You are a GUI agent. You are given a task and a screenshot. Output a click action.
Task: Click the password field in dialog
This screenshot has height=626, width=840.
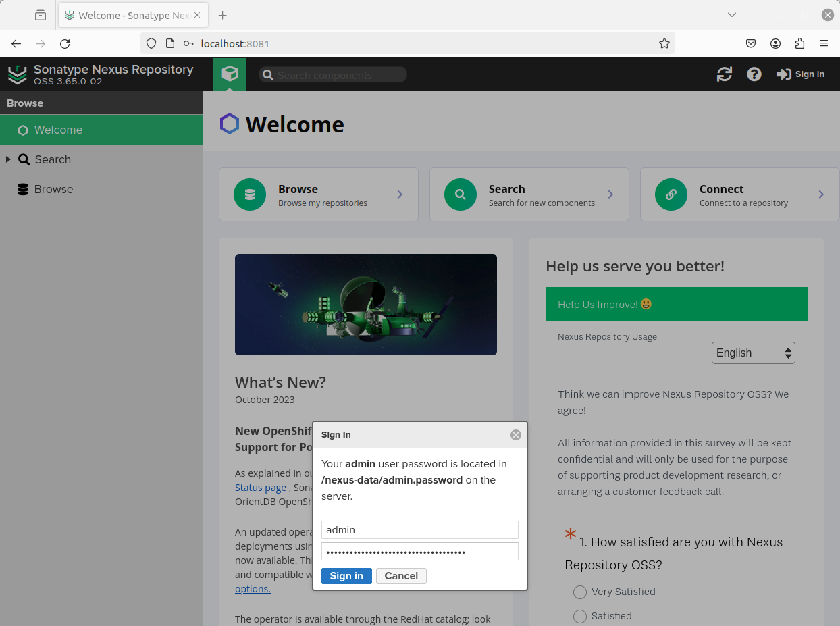(x=420, y=552)
